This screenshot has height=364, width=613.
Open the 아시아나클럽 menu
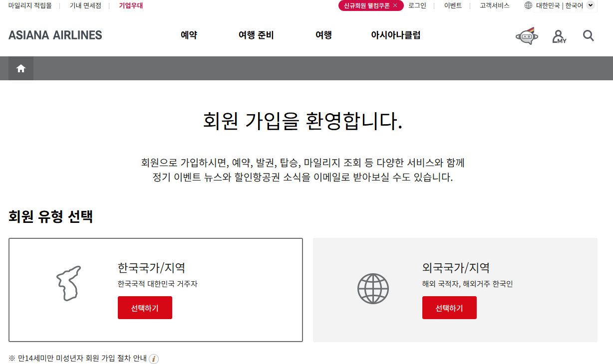[x=396, y=35]
